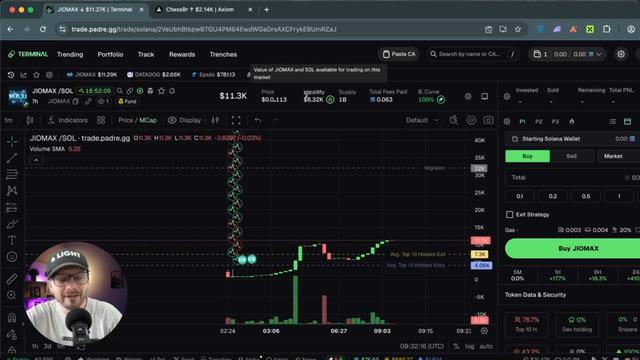Select the Buy mode toggle
This screenshot has width=640, height=360.
click(x=527, y=156)
